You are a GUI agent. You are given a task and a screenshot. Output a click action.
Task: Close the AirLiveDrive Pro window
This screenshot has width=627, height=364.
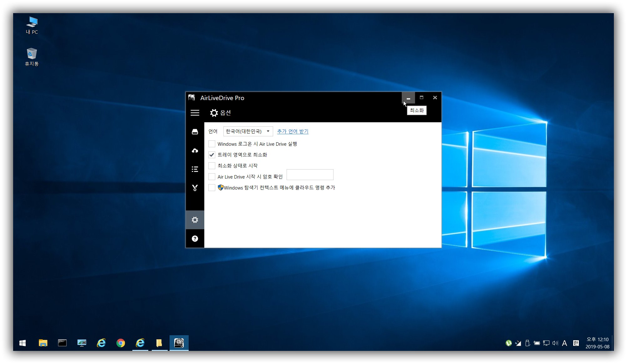[x=435, y=98]
